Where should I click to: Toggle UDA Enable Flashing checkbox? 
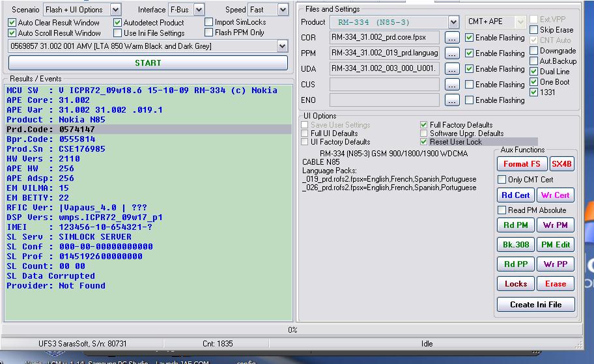coord(470,68)
